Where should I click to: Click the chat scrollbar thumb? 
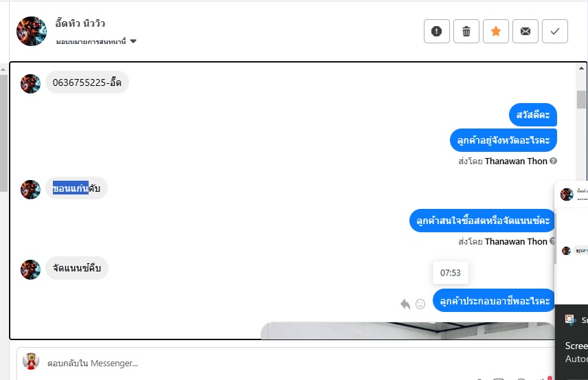coord(581,100)
